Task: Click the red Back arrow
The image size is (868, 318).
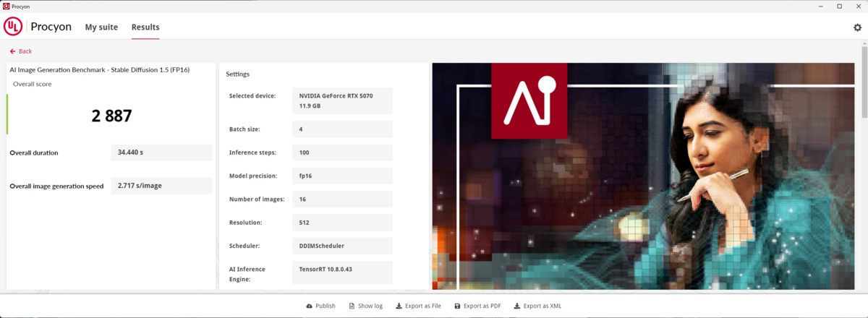Action: pyautogui.click(x=12, y=51)
